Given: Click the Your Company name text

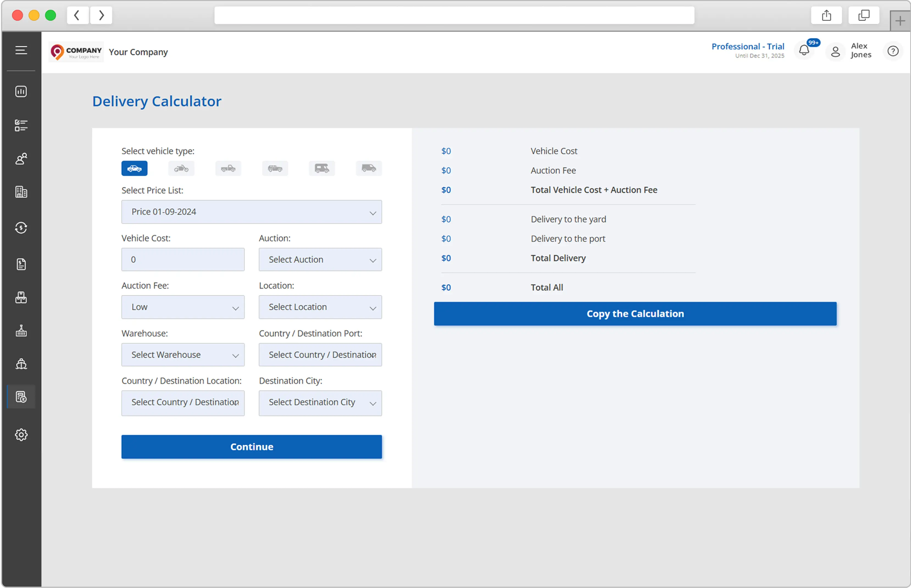Looking at the screenshot, I should coord(138,52).
